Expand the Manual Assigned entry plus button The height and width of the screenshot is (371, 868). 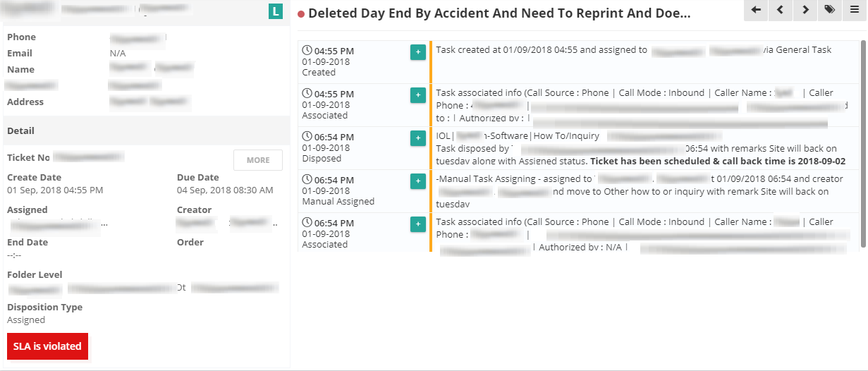point(417,181)
